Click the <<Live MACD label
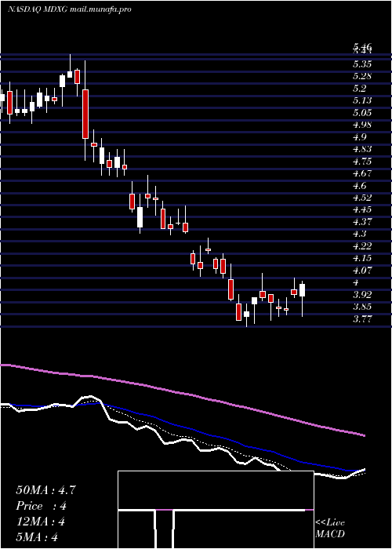The width and height of the screenshot is (392, 549). pyautogui.click(x=330, y=529)
